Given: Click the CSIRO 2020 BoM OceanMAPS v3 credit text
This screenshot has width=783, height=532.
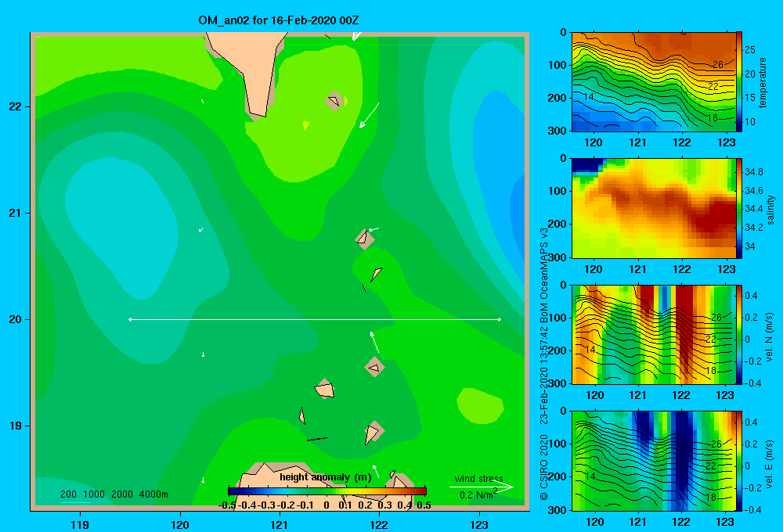Looking at the screenshot, I should 544,365.
